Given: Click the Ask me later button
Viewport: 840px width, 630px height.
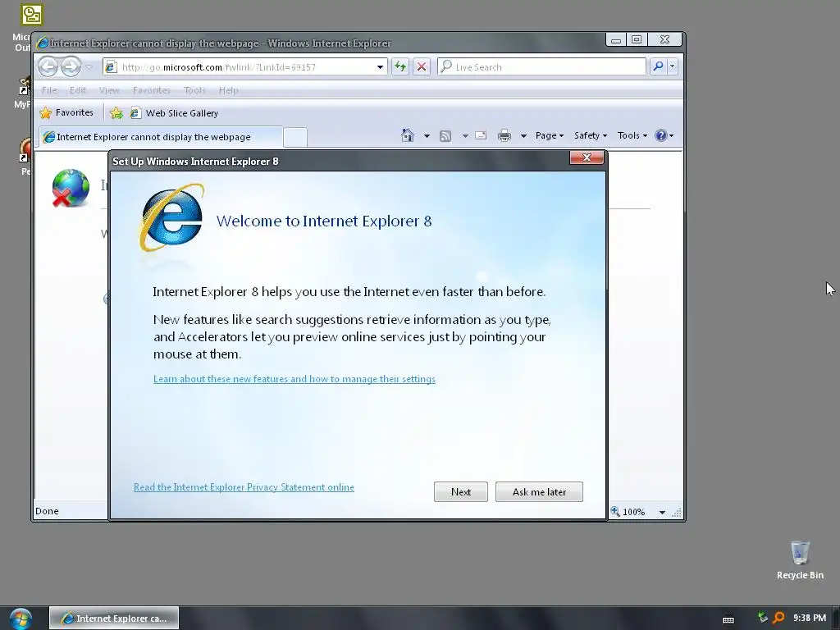Looking at the screenshot, I should tap(539, 492).
